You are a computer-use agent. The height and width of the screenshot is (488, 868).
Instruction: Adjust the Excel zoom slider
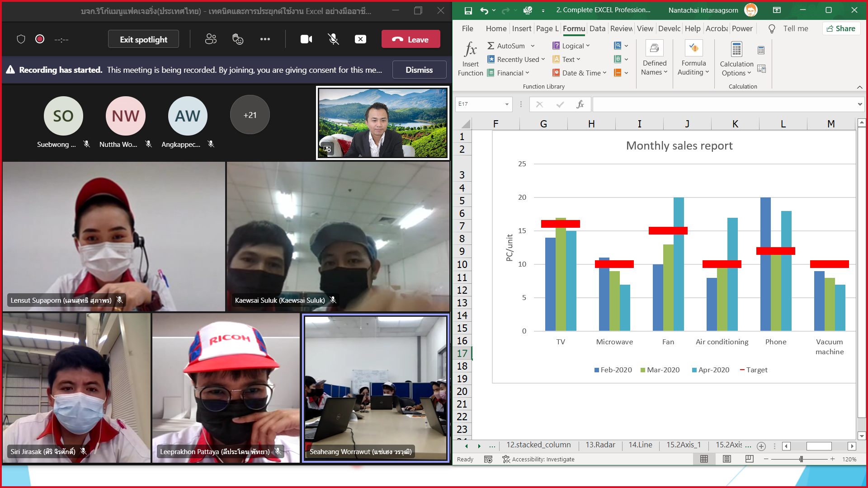(x=801, y=459)
